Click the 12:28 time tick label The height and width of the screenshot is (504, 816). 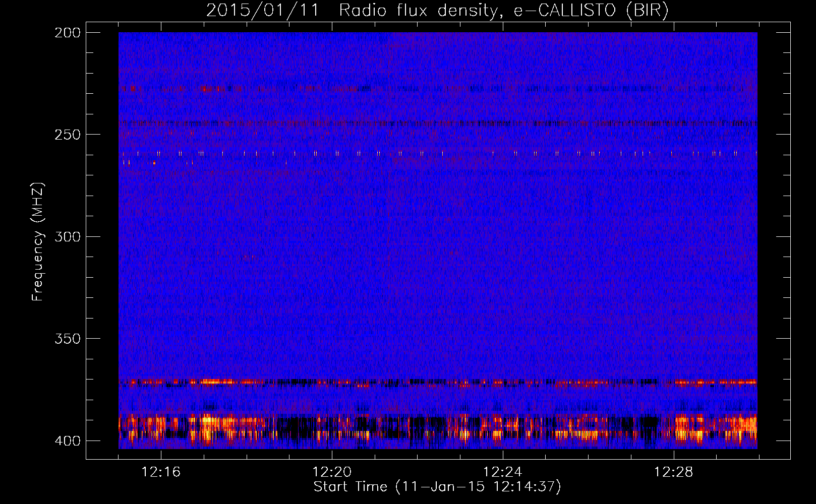[674, 472]
